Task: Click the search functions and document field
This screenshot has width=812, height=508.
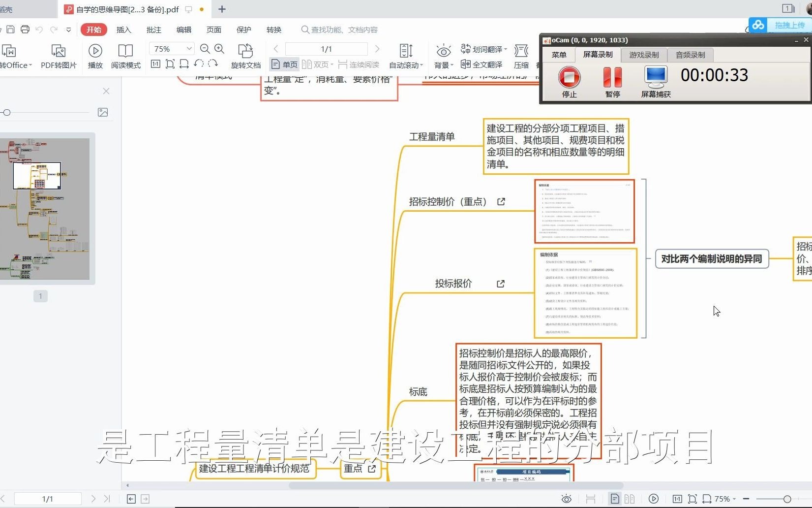Action: click(339, 30)
